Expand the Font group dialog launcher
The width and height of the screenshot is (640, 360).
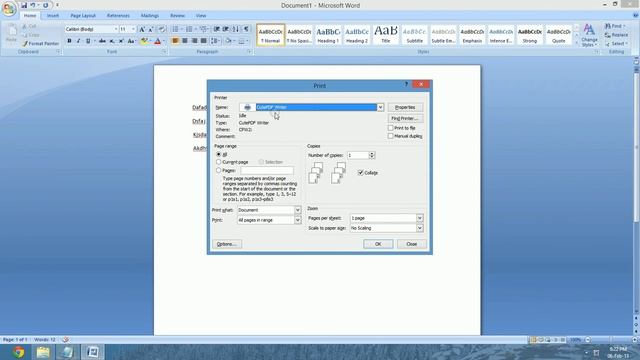click(164, 52)
